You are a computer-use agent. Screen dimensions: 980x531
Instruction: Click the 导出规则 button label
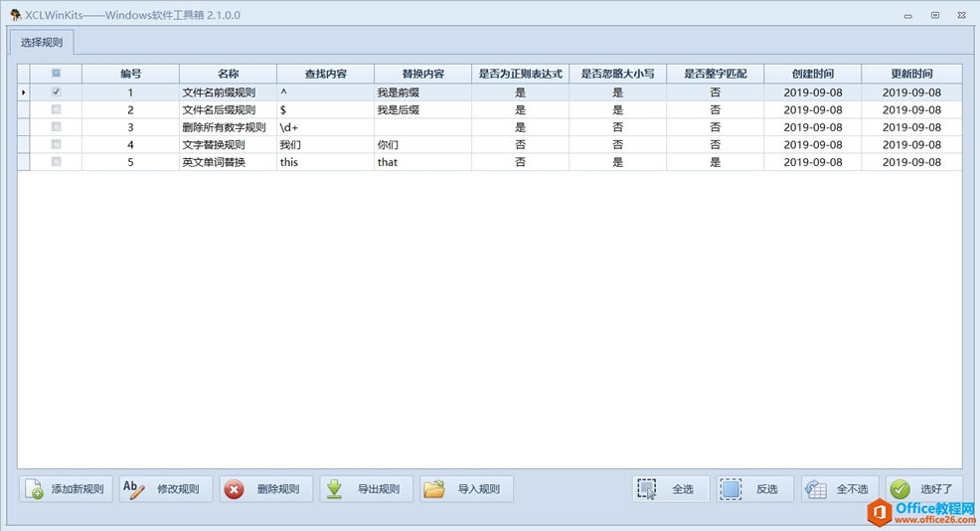point(378,489)
